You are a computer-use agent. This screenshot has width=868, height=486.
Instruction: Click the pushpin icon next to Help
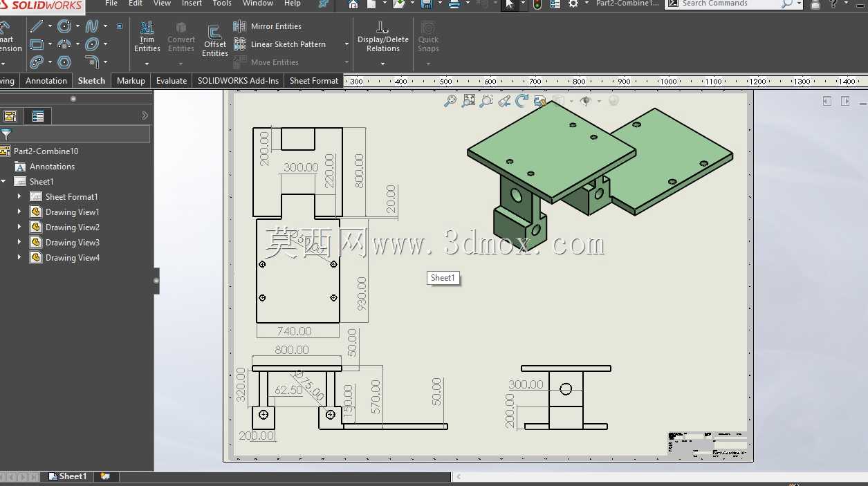click(x=323, y=4)
